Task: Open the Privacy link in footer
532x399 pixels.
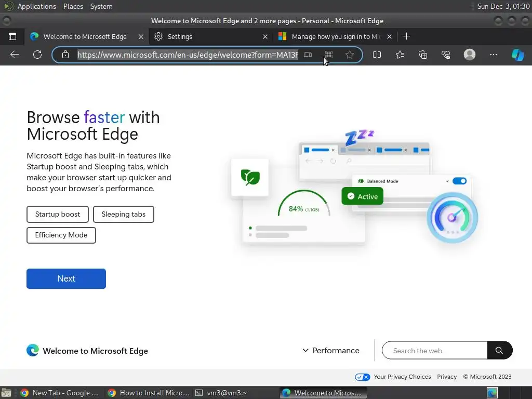Action: coord(447,377)
